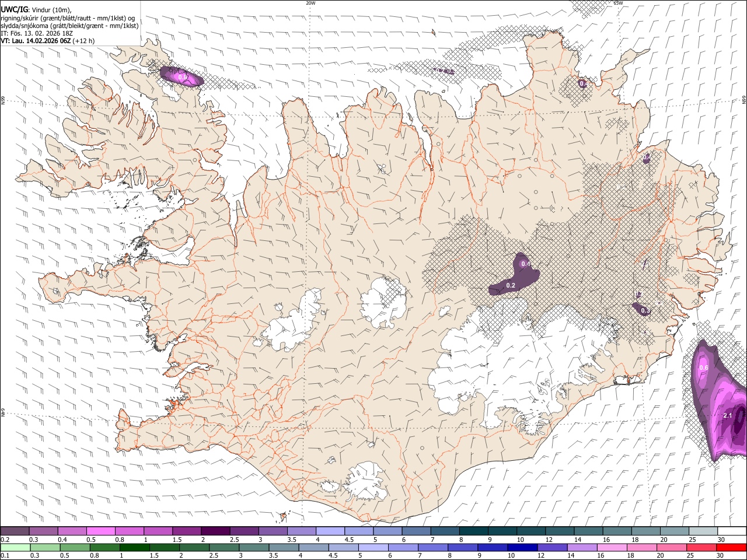Click the bright pink 0.5 swatch in the top legend row
Image resolution: width=747 pixels, height=560 pixels.
tap(100, 531)
